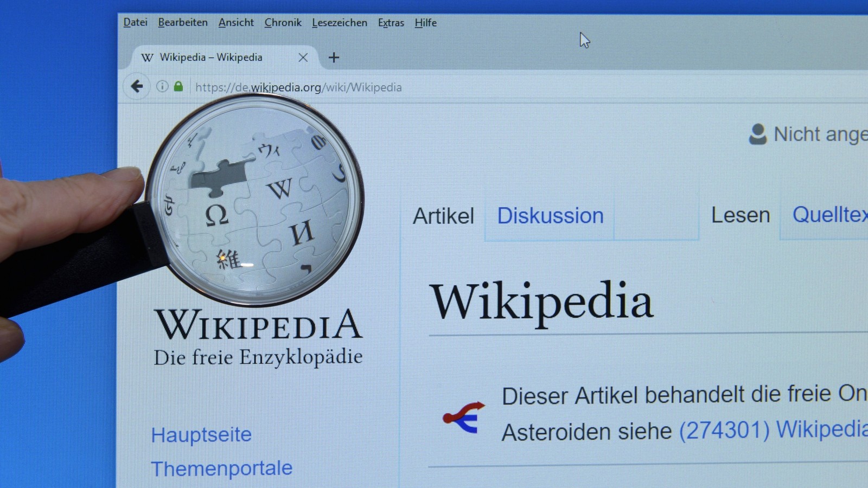Open the Hilfe menu

click(x=425, y=23)
